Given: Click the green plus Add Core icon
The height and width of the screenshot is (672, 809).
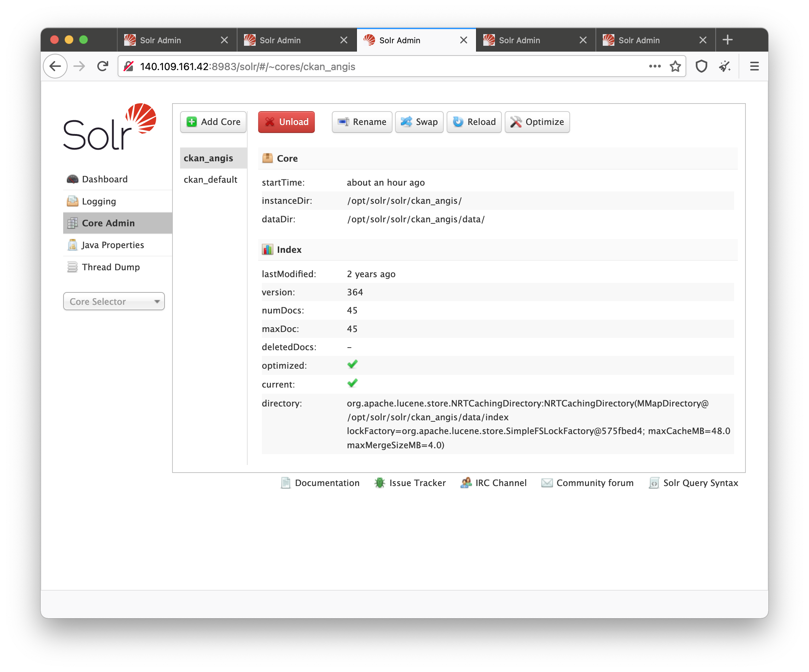Looking at the screenshot, I should tap(191, 122).
